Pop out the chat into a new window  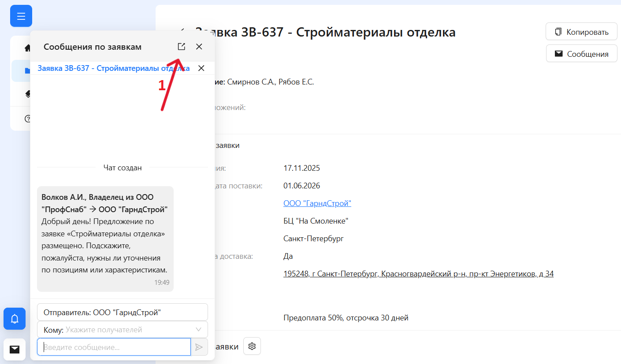click(181, 46)
